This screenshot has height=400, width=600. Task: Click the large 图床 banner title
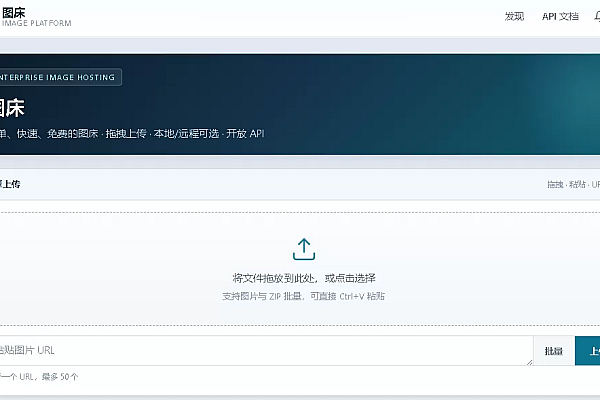12,108
